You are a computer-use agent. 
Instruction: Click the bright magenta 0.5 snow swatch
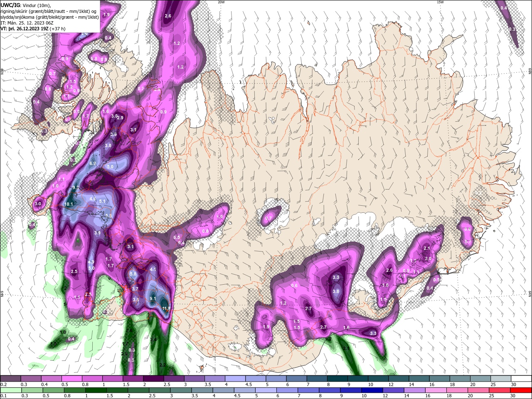(72, 379)
